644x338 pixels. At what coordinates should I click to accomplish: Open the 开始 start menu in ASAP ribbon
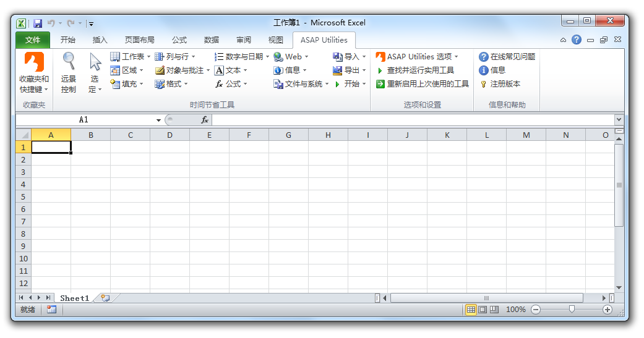point(349,83)
